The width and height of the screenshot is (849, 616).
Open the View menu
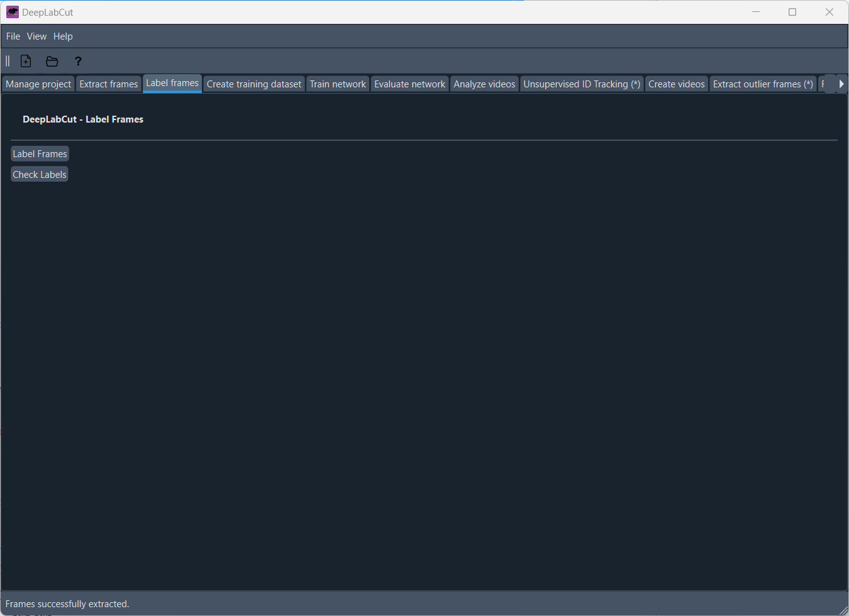(36, 36)
